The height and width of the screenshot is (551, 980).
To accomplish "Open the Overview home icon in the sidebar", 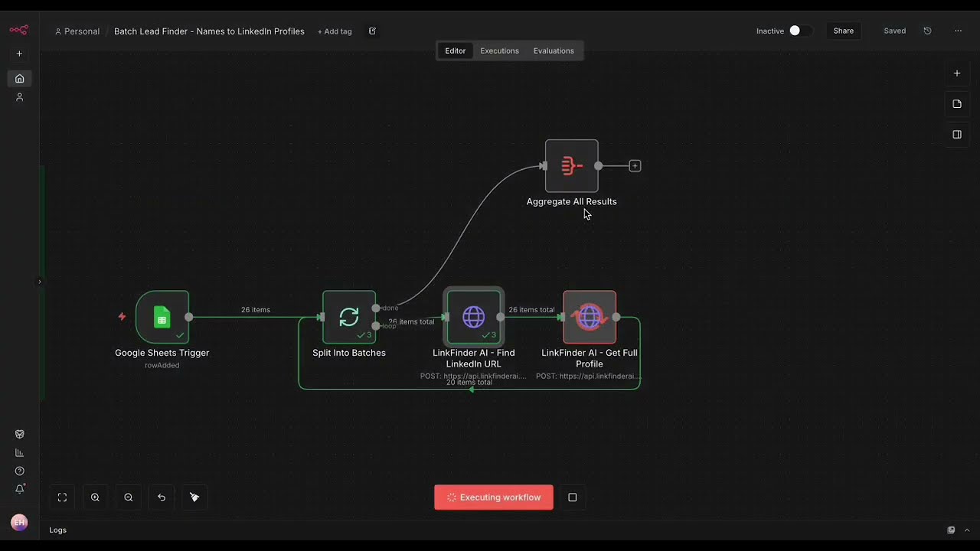I will point(19,78).
